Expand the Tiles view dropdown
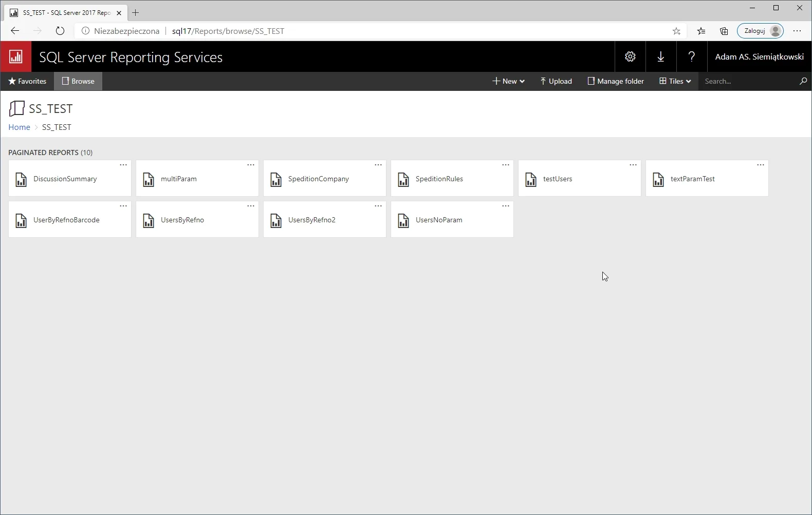The image size is (812, 515). 675,81
